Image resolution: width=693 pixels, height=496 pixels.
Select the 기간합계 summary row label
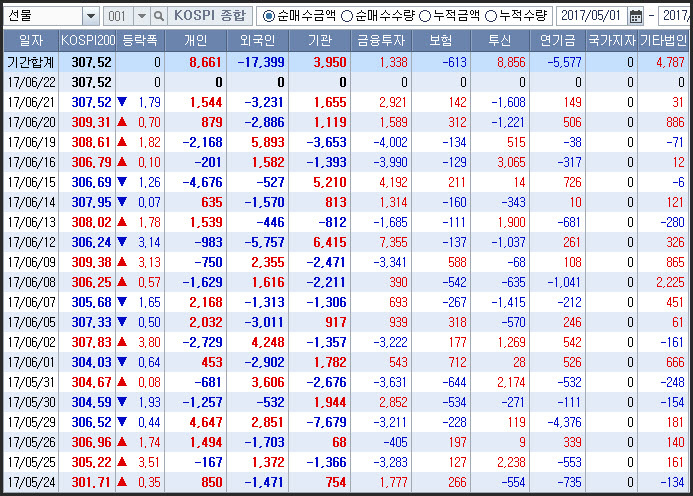pos(31,62)
